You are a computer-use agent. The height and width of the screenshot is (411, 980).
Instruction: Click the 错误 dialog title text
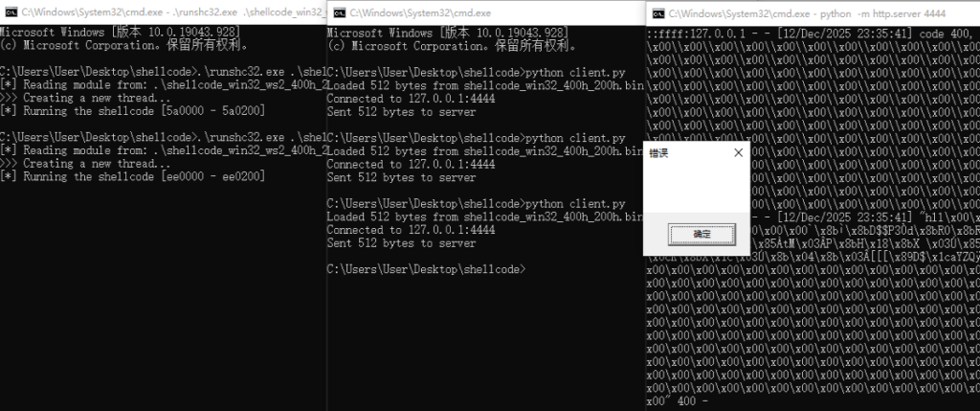tap(658, 153)
